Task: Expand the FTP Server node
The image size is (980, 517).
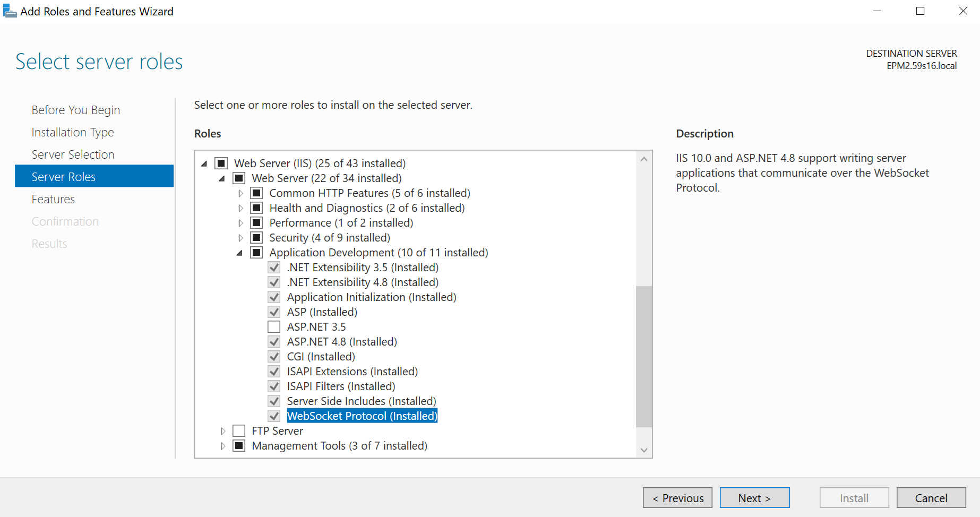Action: tap(223, 431)
